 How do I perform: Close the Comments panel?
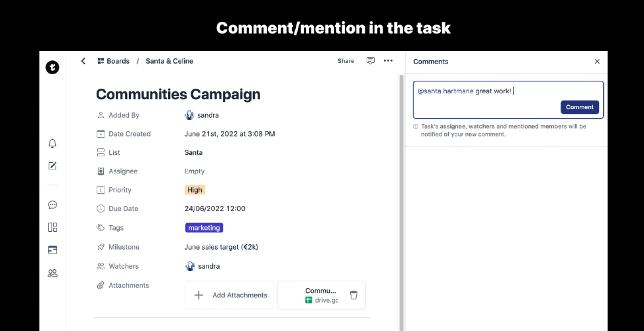coord(597,62)
